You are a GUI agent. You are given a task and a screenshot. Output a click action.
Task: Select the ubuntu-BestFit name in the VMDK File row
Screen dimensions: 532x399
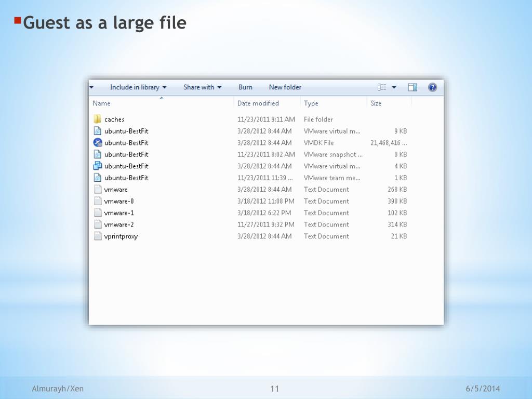[x=126, y=143]
